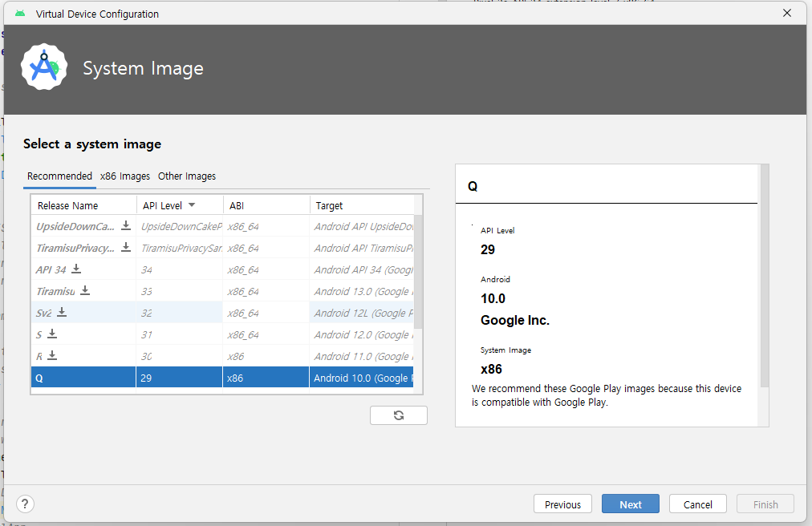This screenshot has width=812, height=526.
Task: Select the Android 12L target cell
Action: [362, 313]
